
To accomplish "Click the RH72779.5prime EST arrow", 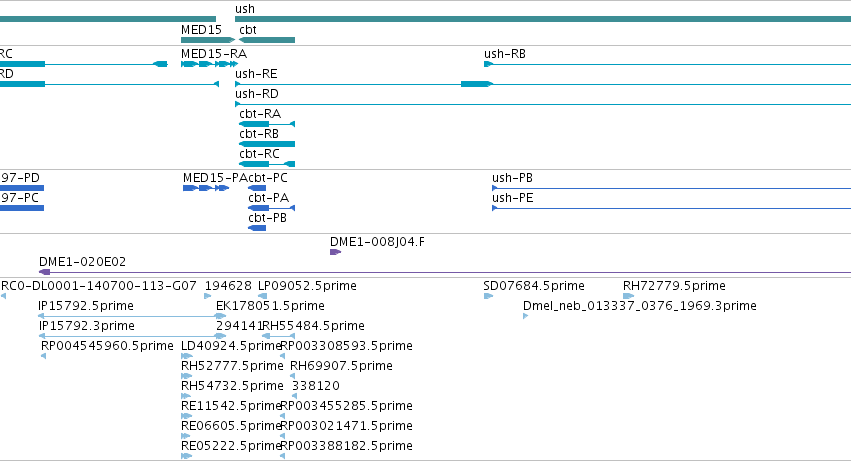I will tap(628, 296).
